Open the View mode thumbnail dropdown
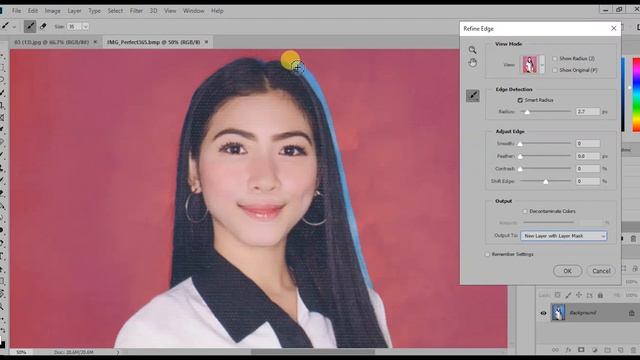This screenshot has height=360, width=640. click(542, 64)
